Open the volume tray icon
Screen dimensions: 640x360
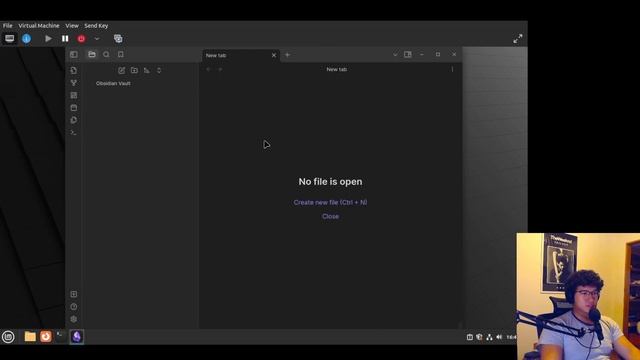point(499,337)
